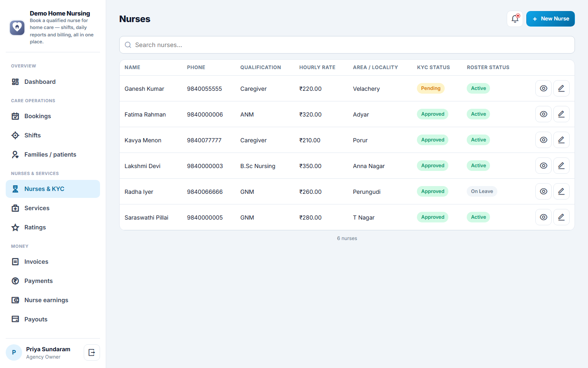Click the Priya Sundaram avatar
The height and width of the screenshot is (368, 588).
pyautogui.click(x=14, y=352)
